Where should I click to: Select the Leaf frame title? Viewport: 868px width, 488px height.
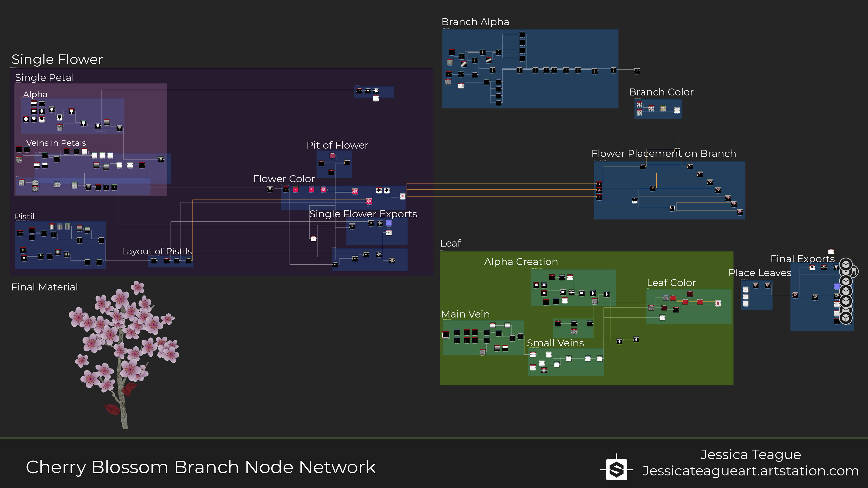click(451, 243)
